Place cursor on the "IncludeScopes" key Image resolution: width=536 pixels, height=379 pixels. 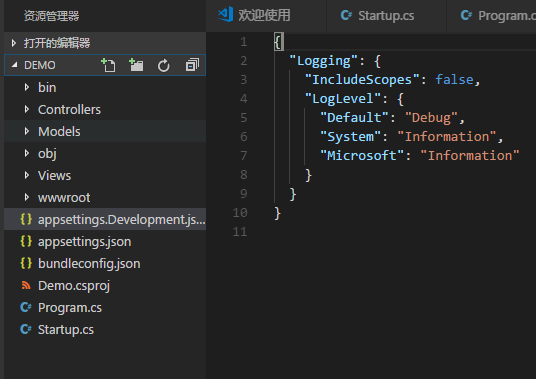point(362,80)
